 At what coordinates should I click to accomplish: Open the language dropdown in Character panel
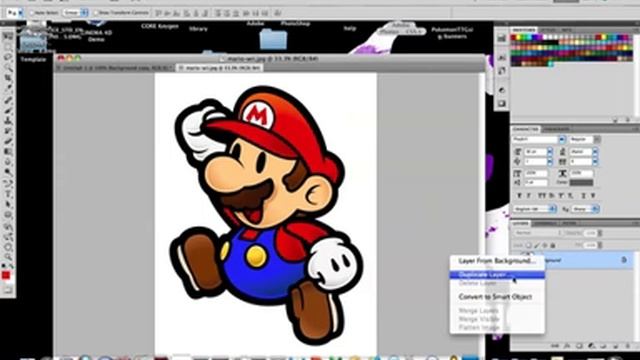tap(535, 209)
